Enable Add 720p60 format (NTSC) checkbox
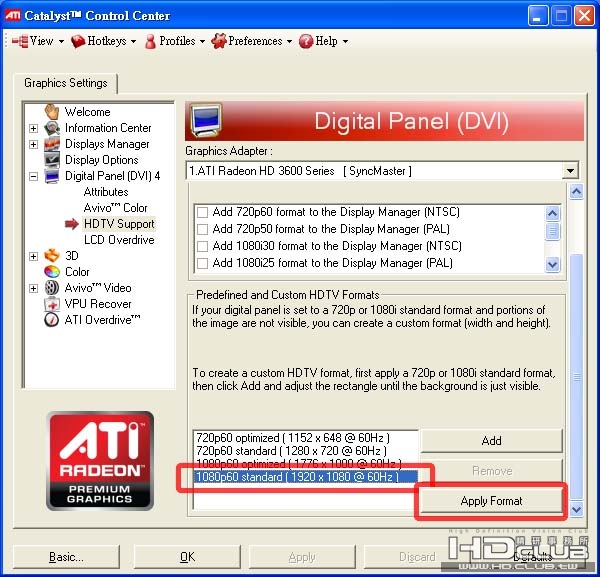This screenshot has height=577, width=600. point(202,212)
